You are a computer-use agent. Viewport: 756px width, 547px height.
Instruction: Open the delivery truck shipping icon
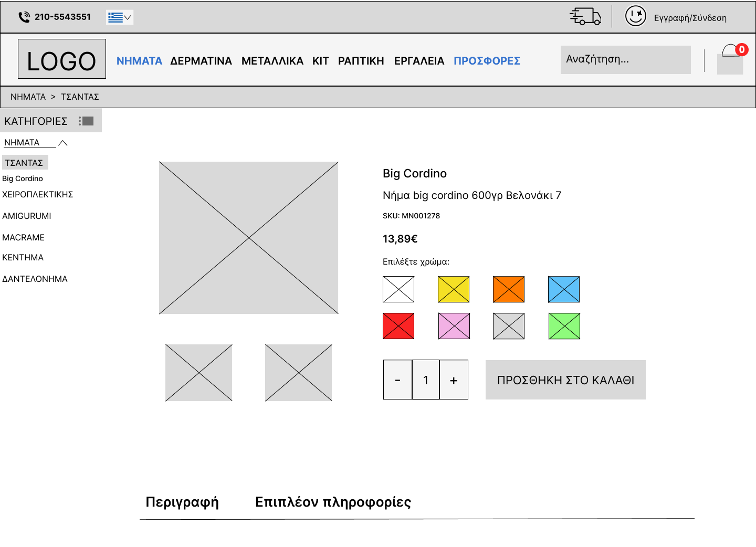[585, 16]
